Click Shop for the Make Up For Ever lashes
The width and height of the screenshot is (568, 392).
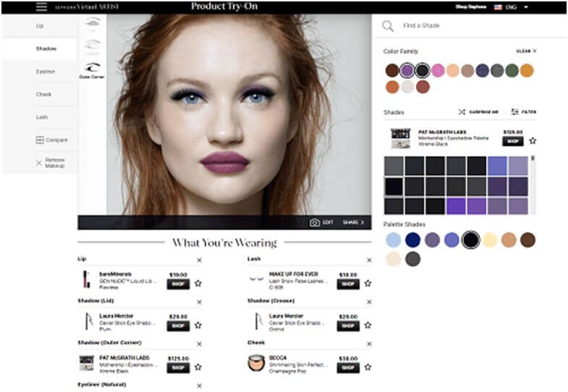pyautogui.click(x=347, y=284)
